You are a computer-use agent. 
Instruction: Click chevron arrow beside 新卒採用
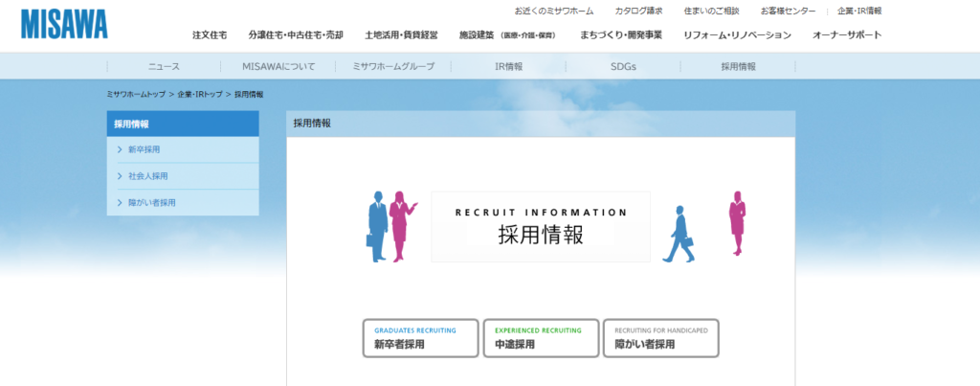(x=120, y=149)
